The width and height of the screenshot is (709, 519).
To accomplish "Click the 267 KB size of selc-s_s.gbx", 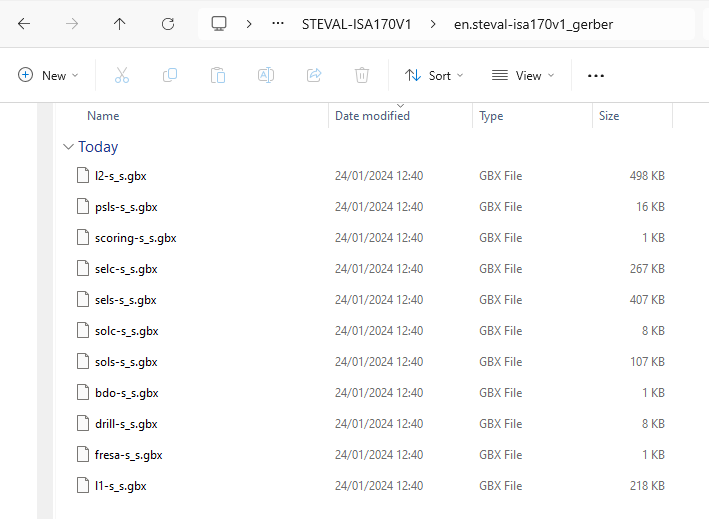I will [x=647, y=269].
